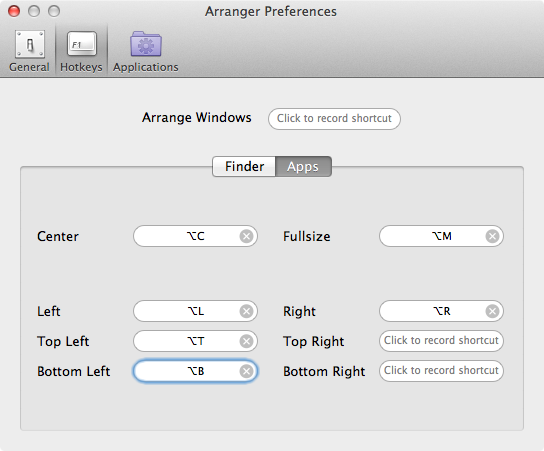The height and width of the screenshot is (451, 544).
Task: Click the Bottom Right label
Action: (x=324, y=372)
